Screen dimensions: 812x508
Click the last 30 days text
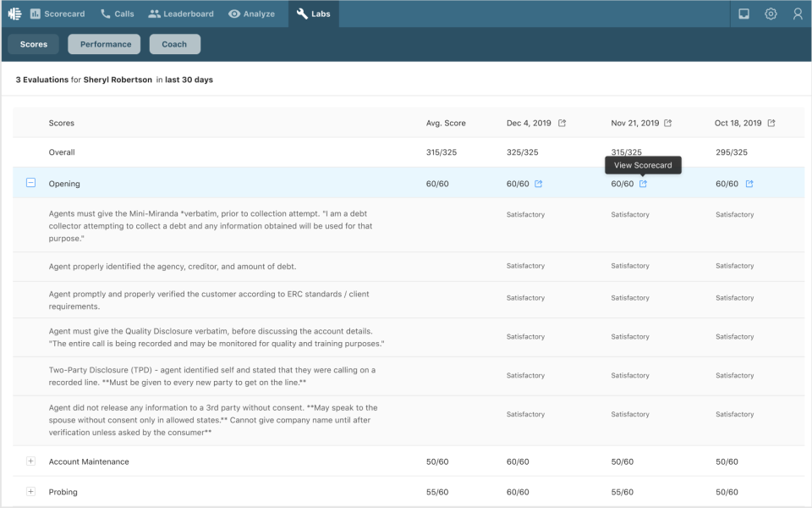(189, 80)
